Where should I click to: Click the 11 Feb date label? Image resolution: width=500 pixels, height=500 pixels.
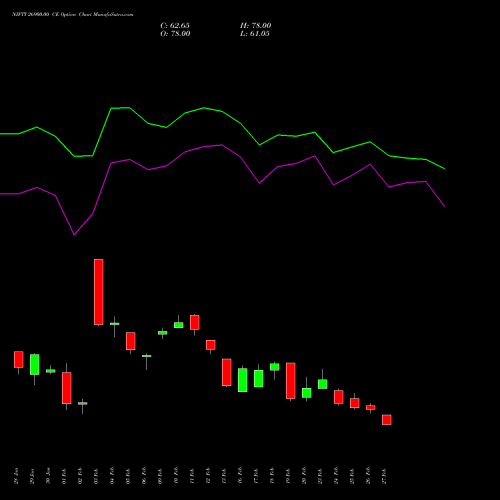(192, 476)
